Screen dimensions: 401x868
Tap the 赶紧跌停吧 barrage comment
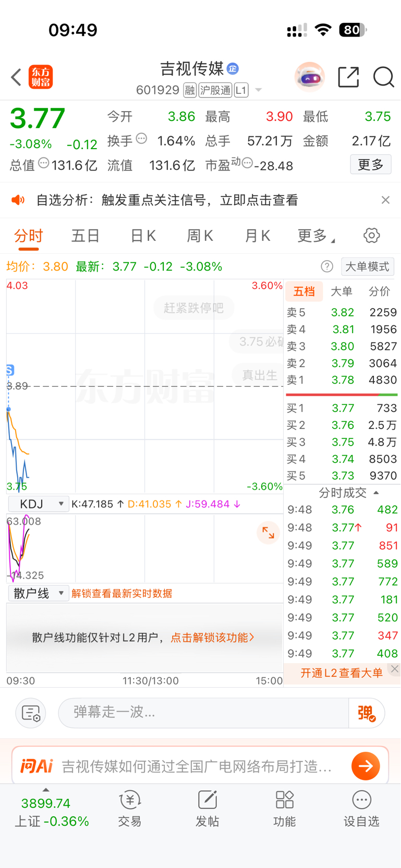pyautogui.click(x=193, y=308)
